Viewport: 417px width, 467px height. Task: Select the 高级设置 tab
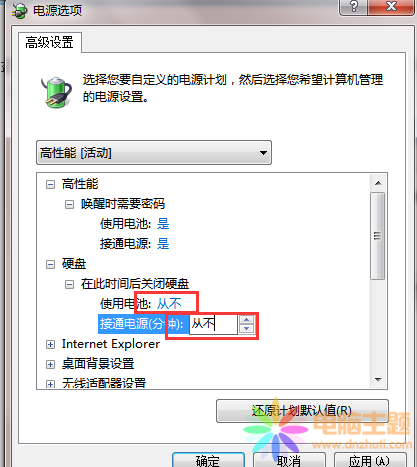50,43
